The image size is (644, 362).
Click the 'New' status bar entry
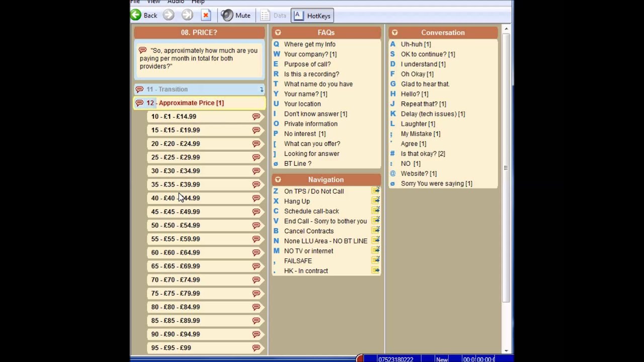(442, 359)
